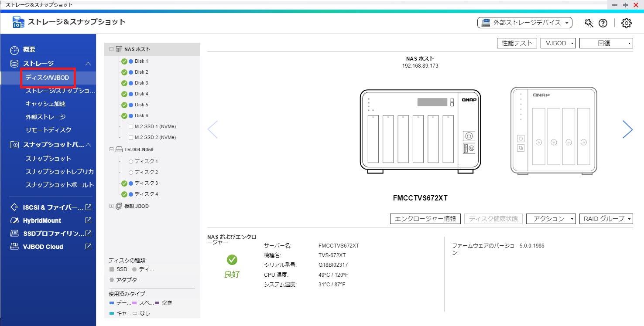Screen dimensions: 644x326
Task: Click the gray SSD legend swatch
Action: [x=111, y=269]
